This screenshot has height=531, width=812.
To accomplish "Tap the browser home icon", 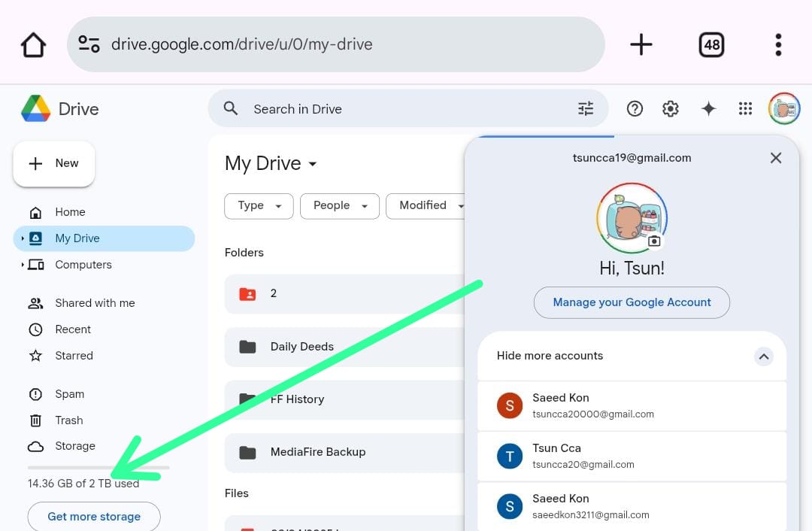I will click(x=34, y=44).
